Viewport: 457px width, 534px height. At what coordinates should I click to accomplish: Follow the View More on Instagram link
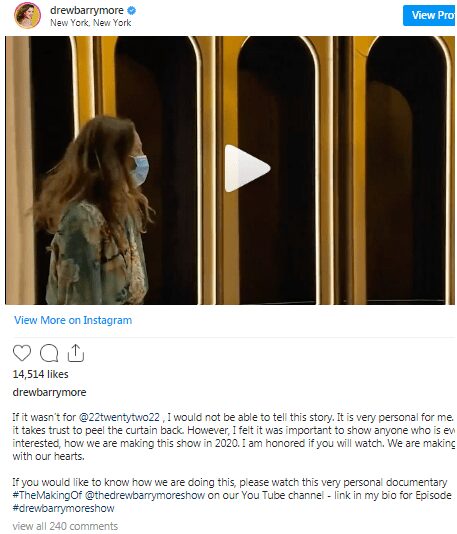click(x=73, y=320)
